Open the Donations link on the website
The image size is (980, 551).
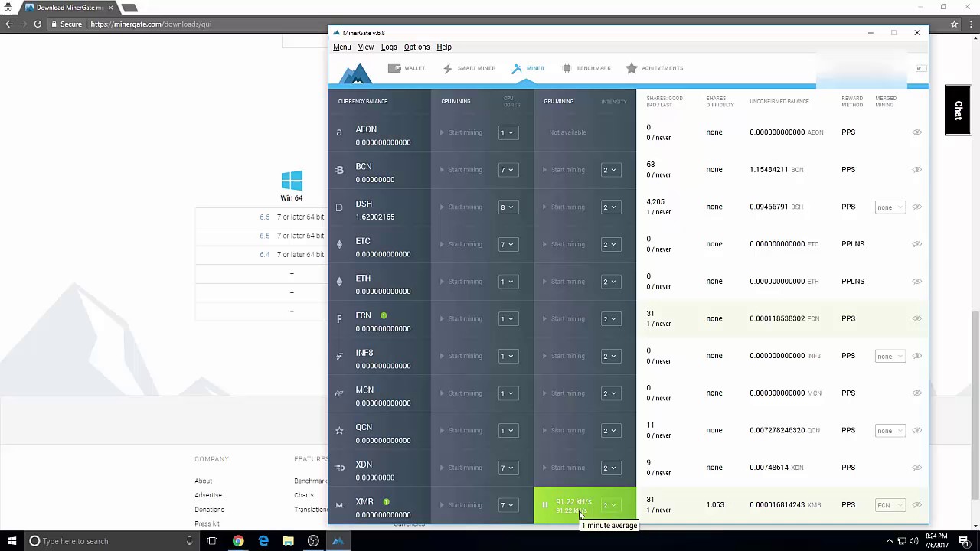tap(209, 510)
